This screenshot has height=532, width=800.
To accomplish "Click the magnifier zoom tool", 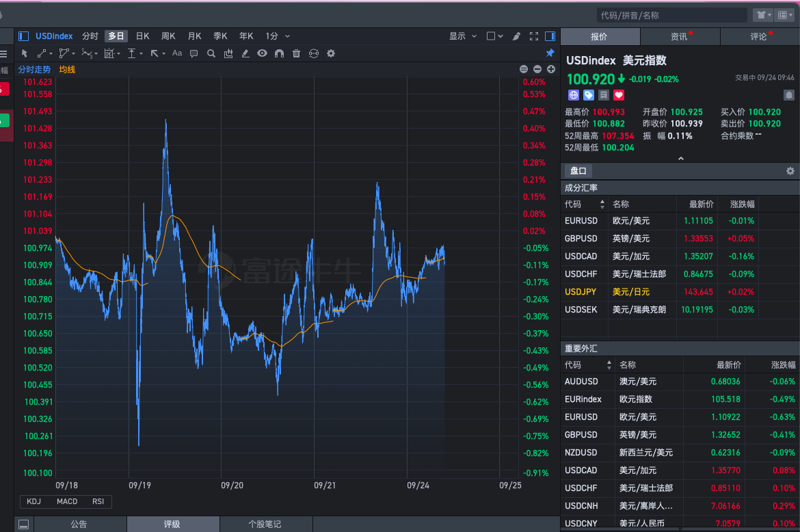I will pyautogui.click(x=211, y=53).
